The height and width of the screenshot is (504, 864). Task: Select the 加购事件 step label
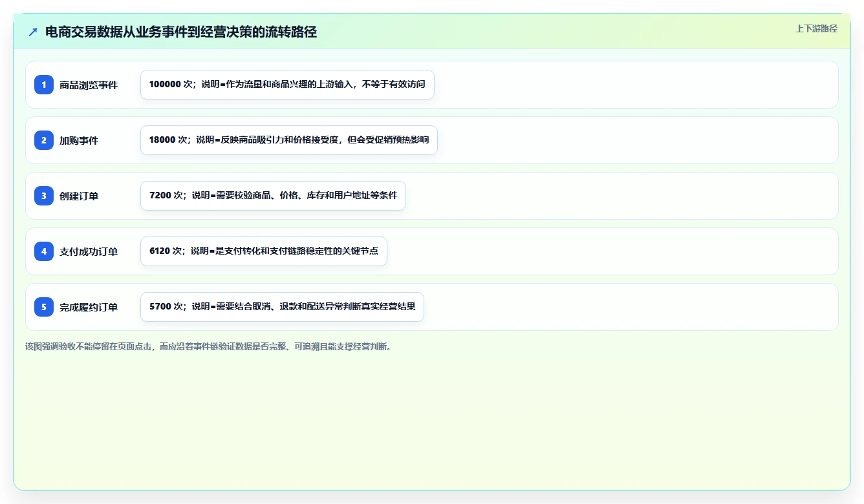[x=79, y=140]
